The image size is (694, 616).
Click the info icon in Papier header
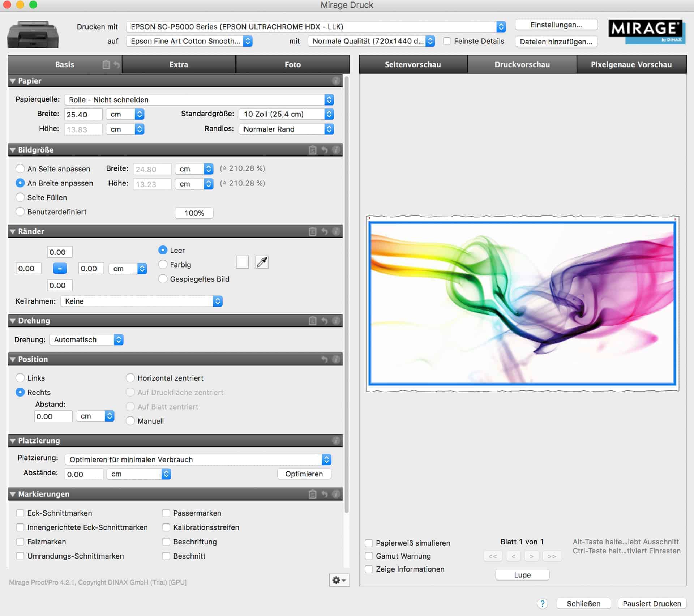coord(336,81)
